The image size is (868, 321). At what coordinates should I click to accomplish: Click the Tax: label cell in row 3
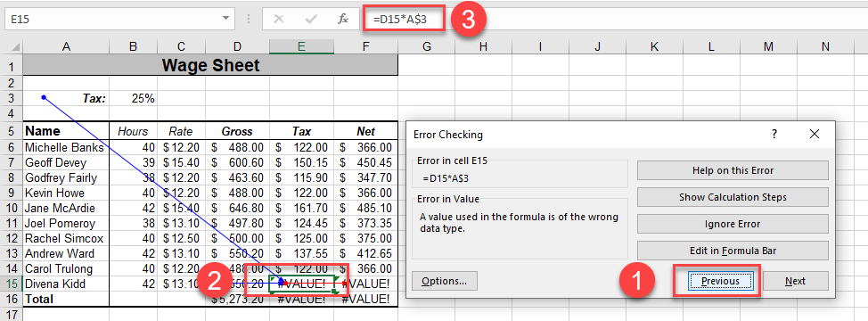pos(66,98)
